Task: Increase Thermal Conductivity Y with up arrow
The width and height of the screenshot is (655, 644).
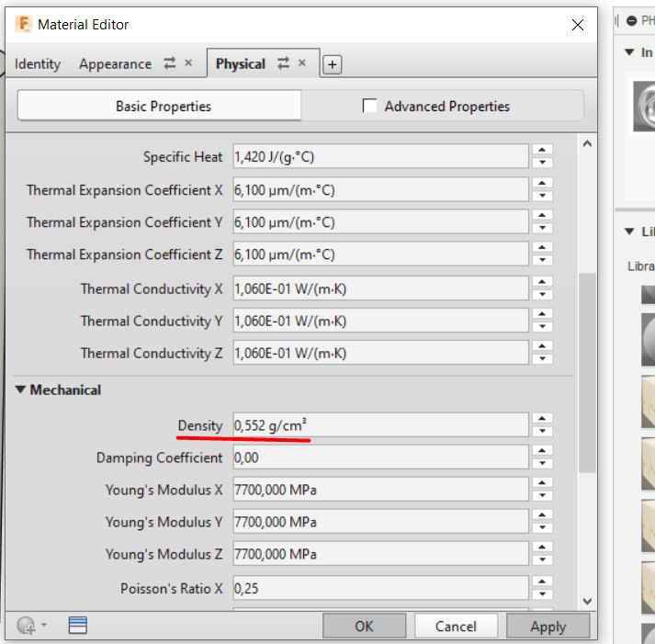Action: click(x=542, y=314)
